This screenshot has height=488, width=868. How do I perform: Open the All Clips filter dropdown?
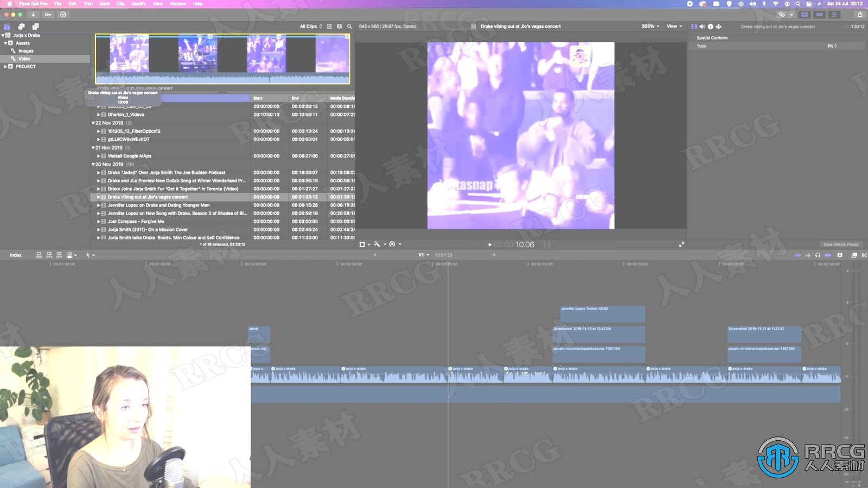tap(311, 26)
